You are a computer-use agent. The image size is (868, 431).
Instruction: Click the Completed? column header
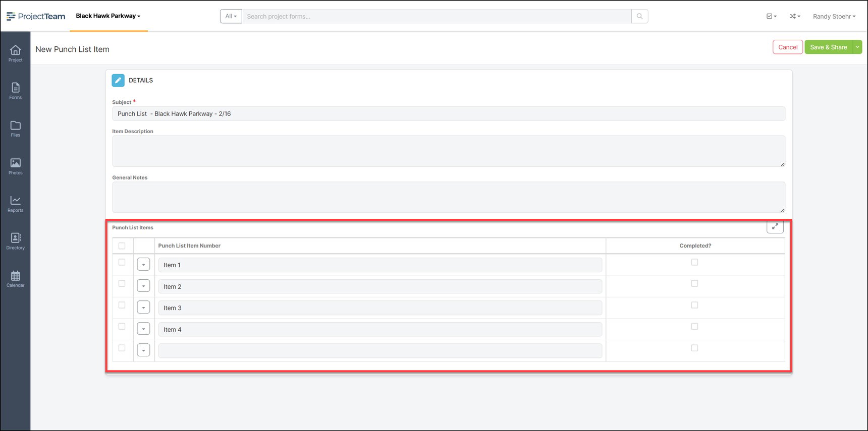[x=695, y=246]
